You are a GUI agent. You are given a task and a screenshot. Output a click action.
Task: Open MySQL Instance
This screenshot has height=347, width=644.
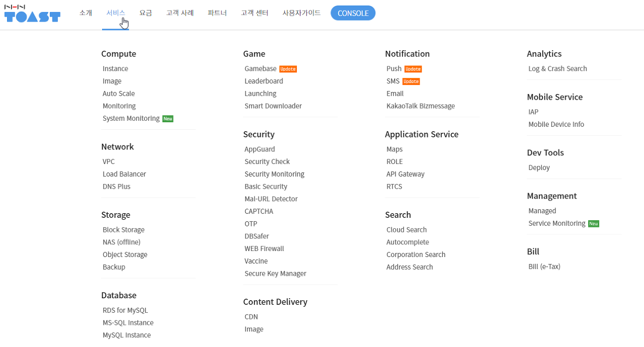click(x=127, y=335)
